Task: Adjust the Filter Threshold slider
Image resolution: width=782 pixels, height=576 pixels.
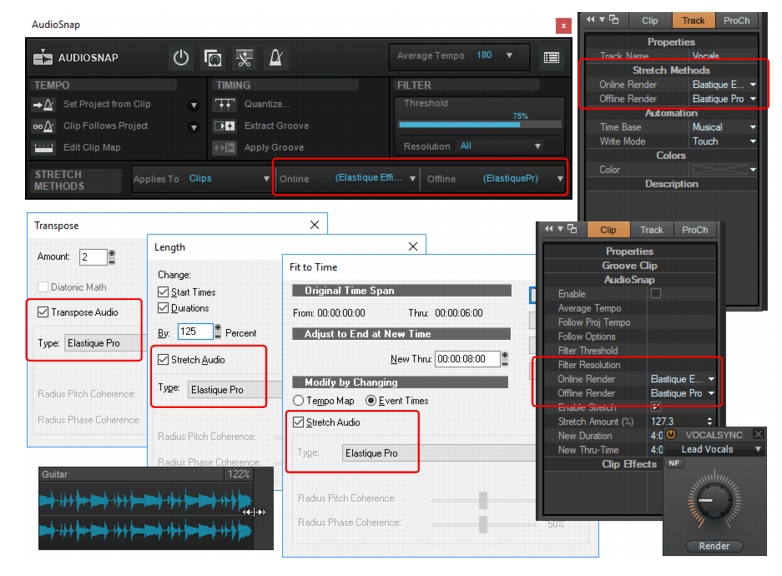Action: 480,125
